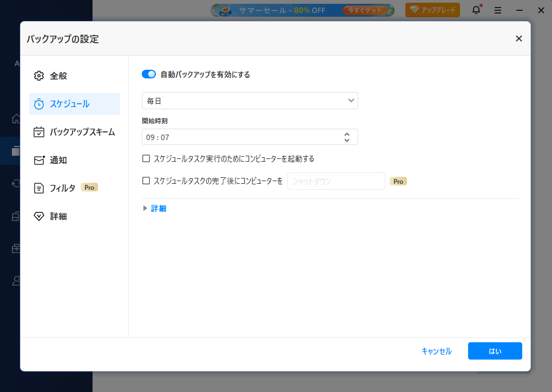
Task: Click the user account icon in sidebar
Action: [16, 281]
